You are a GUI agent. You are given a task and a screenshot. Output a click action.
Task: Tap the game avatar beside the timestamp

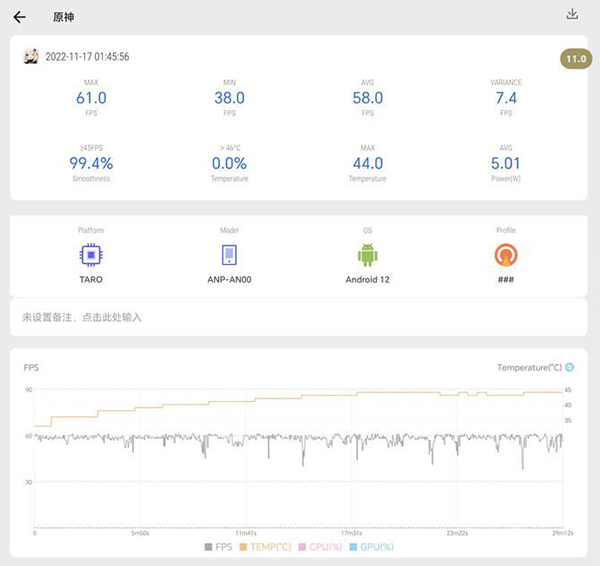point(31,57)
